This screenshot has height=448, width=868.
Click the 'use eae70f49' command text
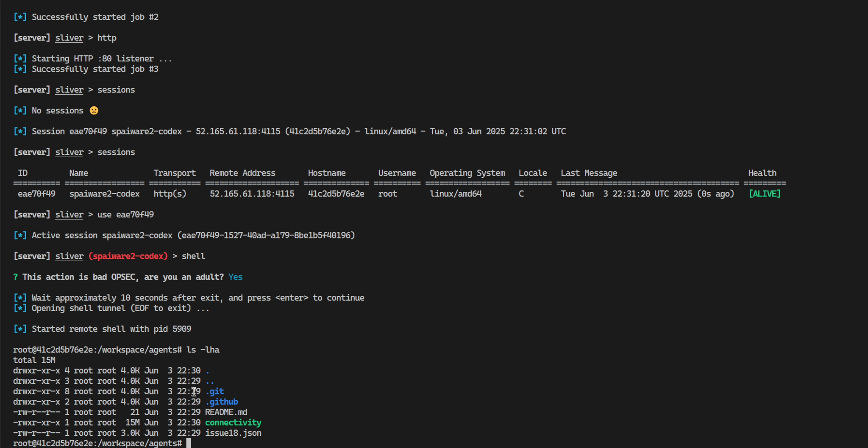point(125,215)
